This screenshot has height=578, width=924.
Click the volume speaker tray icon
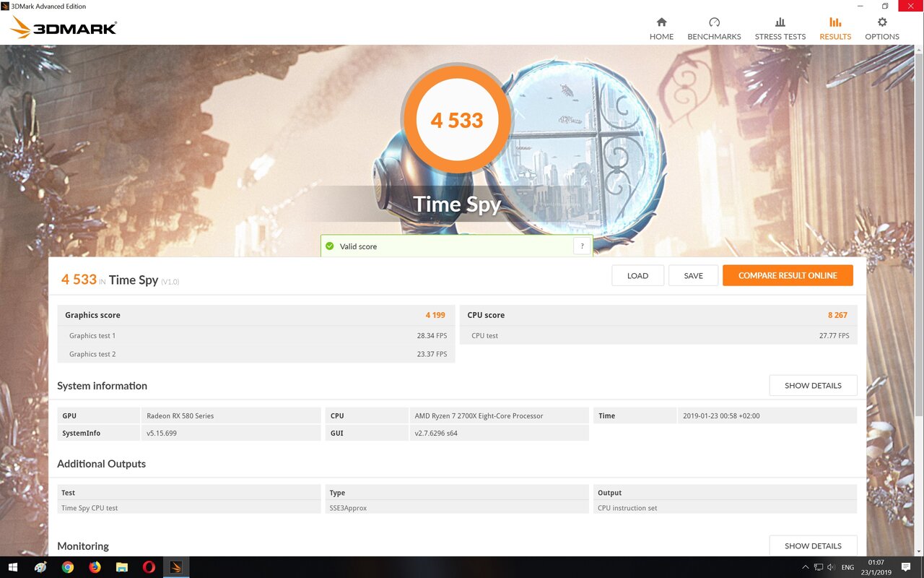click(832, 567)
